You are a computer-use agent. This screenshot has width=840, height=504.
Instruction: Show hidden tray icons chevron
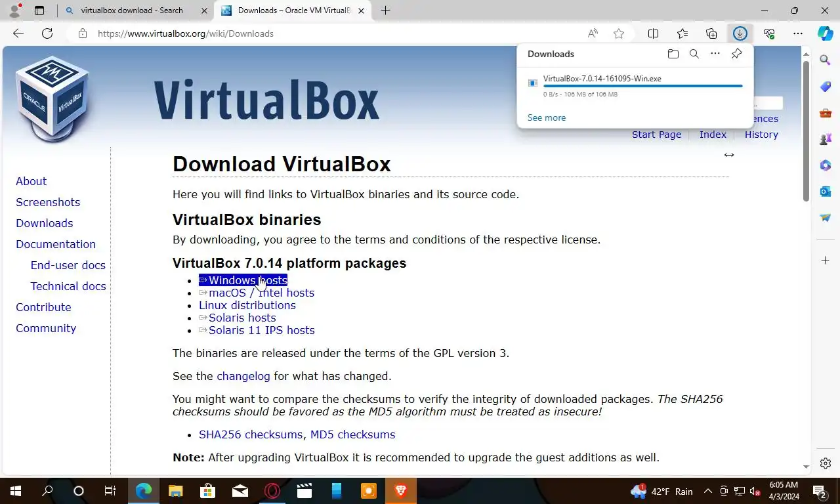(708, 492)
